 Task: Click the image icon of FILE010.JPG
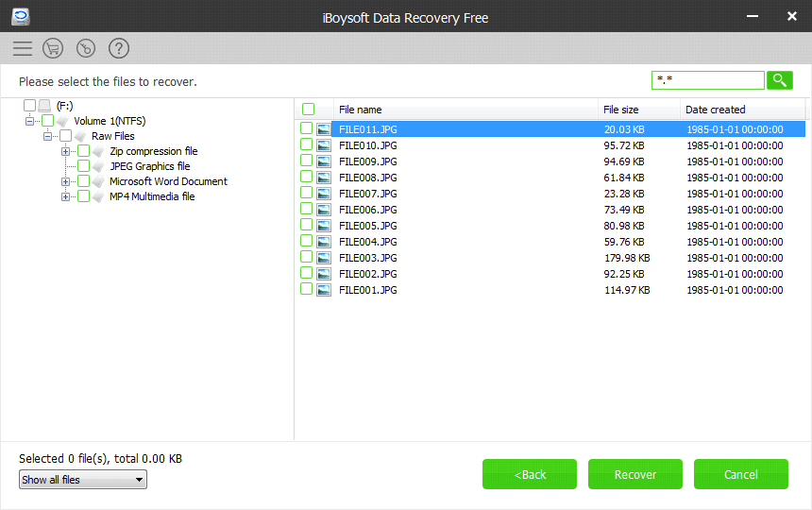pos(324,145)
